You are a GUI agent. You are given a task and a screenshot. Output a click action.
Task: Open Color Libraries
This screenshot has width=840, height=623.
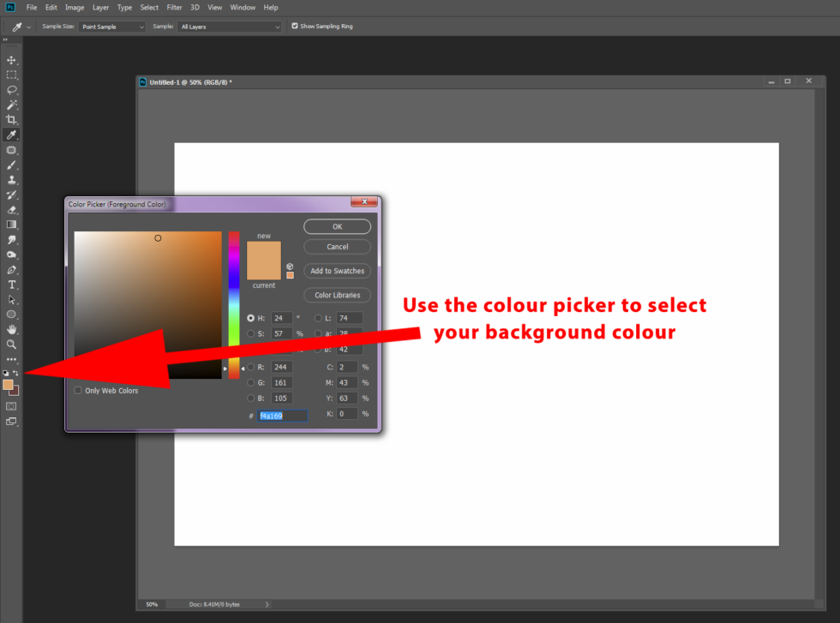coord(337,295)
